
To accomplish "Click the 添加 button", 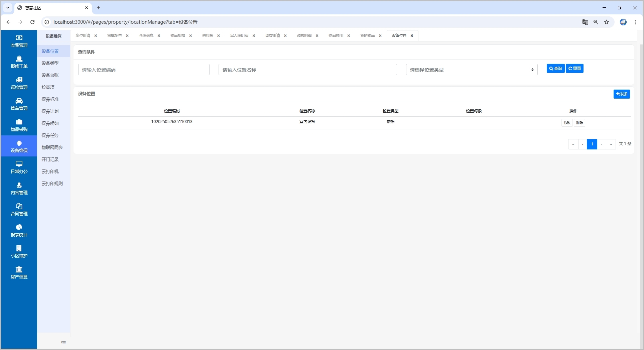I will [622, 94].
